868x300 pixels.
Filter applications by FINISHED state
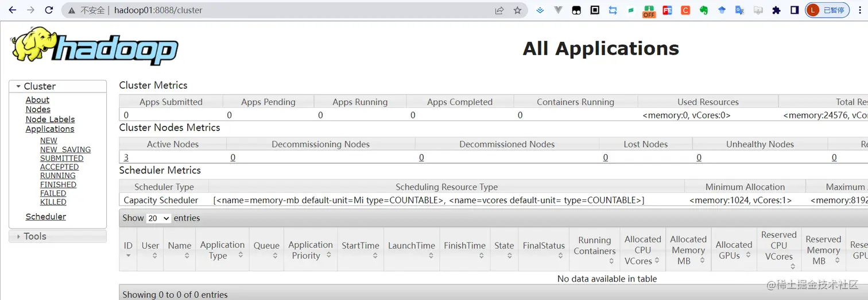[58, 184]
